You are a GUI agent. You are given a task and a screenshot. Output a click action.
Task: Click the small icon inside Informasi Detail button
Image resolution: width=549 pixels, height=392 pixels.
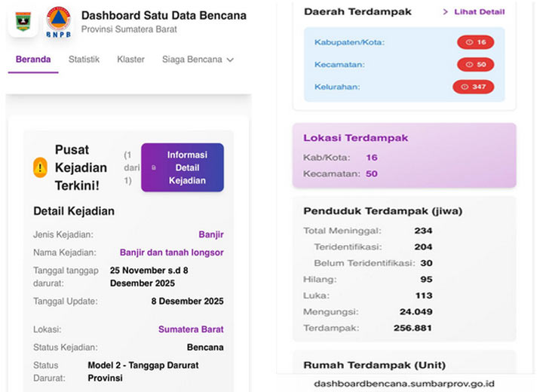coord(154,167)
